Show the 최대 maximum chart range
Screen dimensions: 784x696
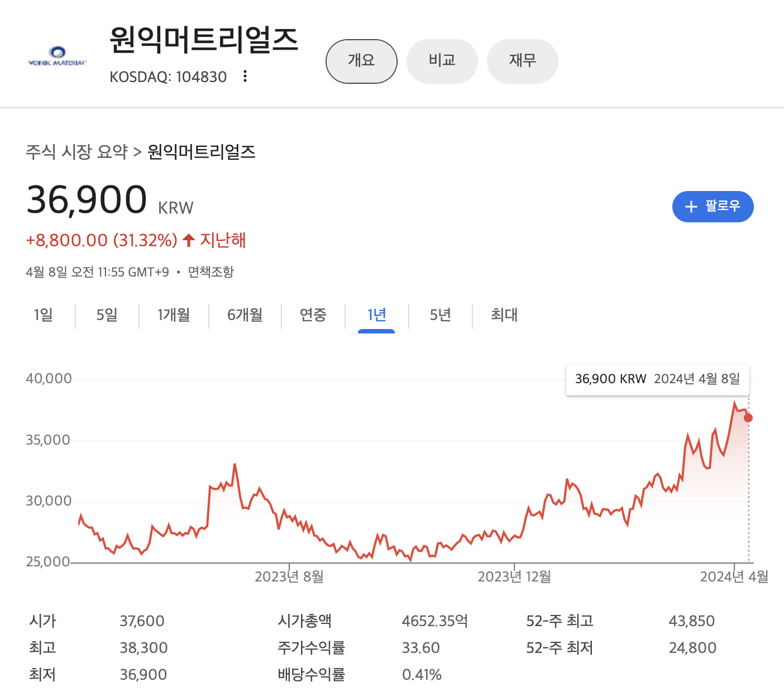504,315
